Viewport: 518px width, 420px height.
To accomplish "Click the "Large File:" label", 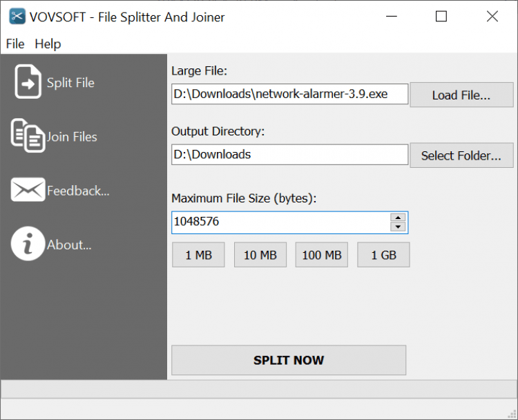I will [199, 71].
